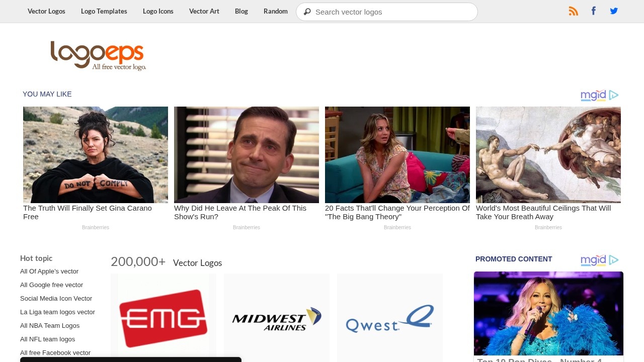This screenshot has width=644, height=362.
Task: Open the EMG logo thumbnail
Action: pos(164,318)
